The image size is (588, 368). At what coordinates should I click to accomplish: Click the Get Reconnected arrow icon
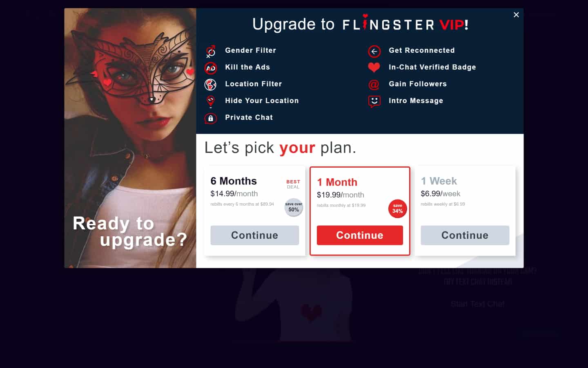374,52
